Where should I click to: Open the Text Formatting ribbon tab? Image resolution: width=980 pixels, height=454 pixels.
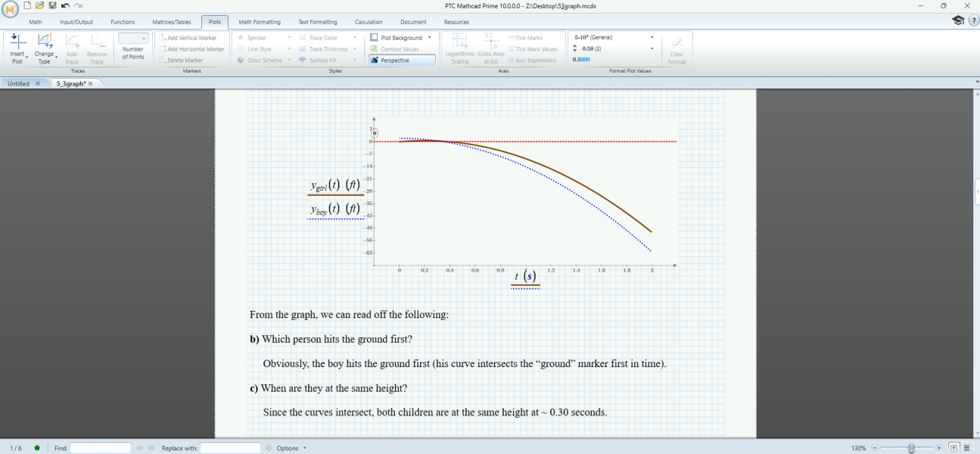318,22
